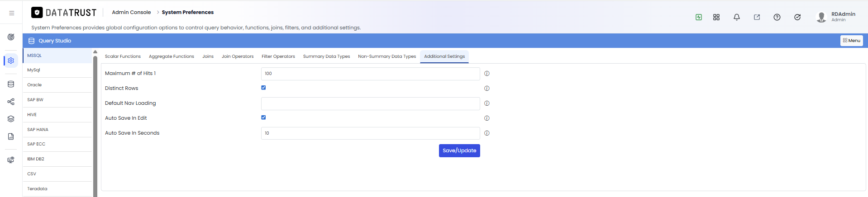
Task: Open the monitor user sidebar icon
Action: pos(11,160)
